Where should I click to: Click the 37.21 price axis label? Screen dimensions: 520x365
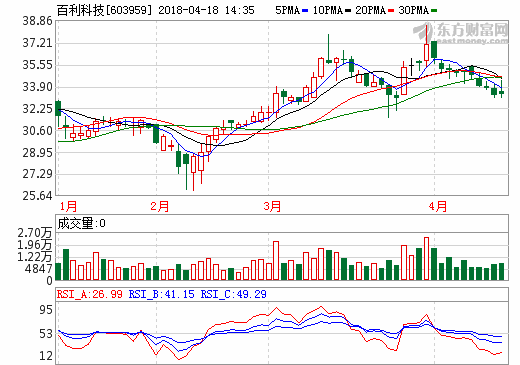click(37, 43)
